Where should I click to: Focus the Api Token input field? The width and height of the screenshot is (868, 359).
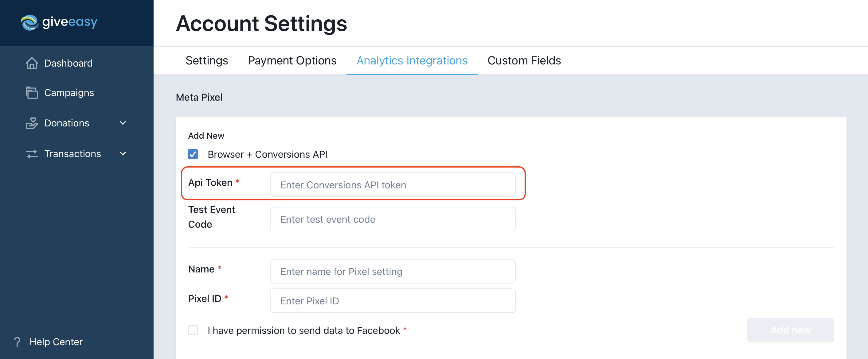pos(393,185)
